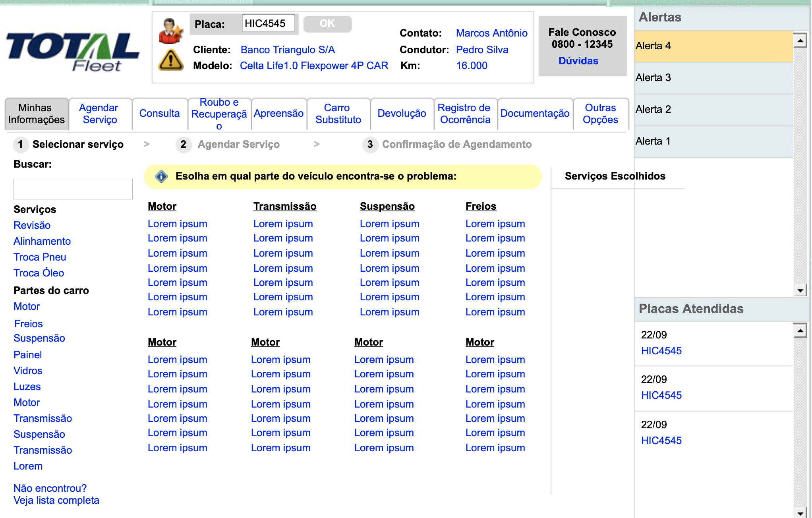
Task: Go to step 2 Agendar Serviço
Action: pyautogui.click(x=238, y=144)
